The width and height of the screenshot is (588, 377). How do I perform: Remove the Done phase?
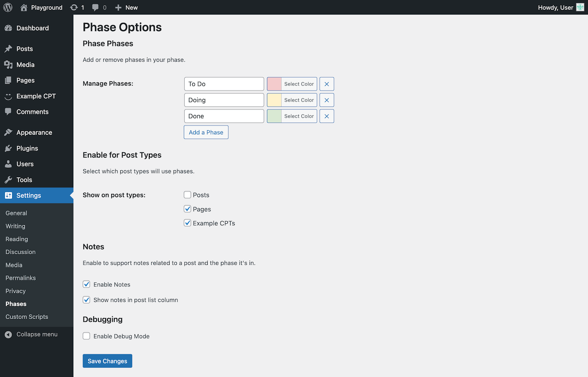point(327,116)
